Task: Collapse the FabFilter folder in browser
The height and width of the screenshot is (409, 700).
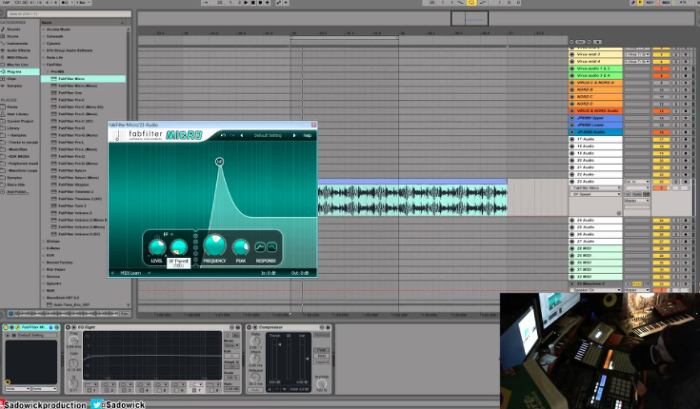Action: point(44,64)
